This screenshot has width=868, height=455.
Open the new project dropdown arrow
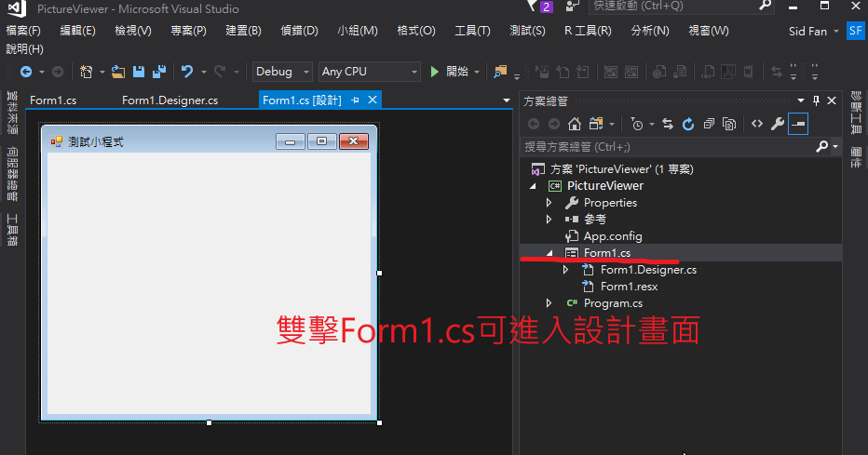[102, 73]
